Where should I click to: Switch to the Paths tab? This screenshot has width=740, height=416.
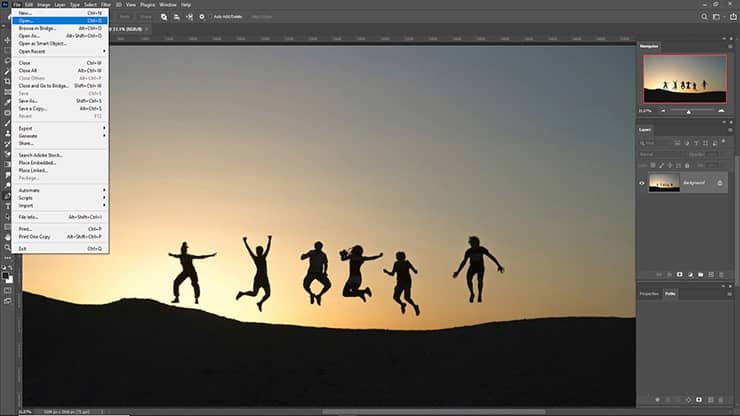click(670, 294)
